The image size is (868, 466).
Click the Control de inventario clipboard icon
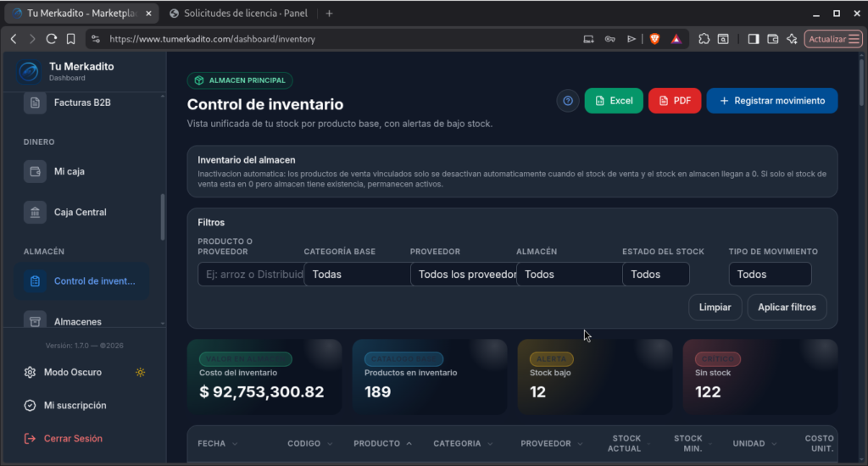tap(35, 281)
